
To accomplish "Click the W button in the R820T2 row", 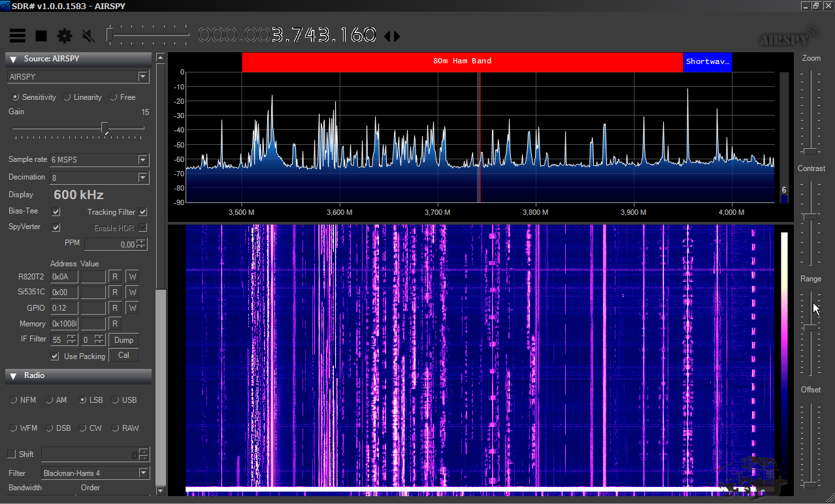I will pyautogui.click(x=132, y=276).
